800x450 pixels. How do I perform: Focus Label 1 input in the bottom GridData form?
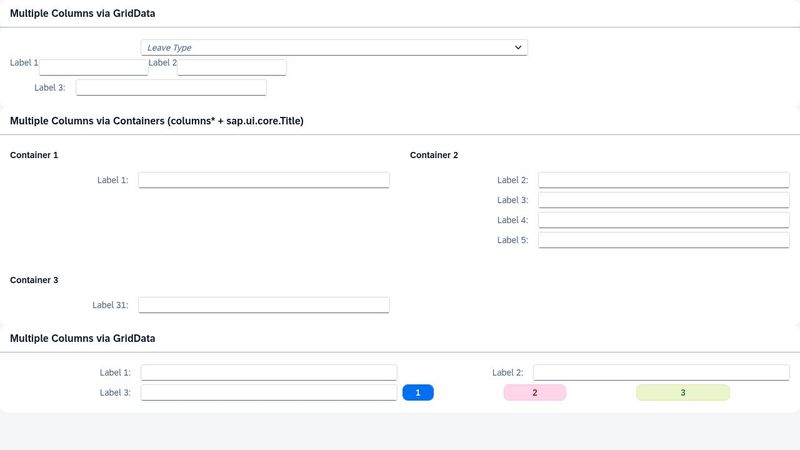(269, 372)
